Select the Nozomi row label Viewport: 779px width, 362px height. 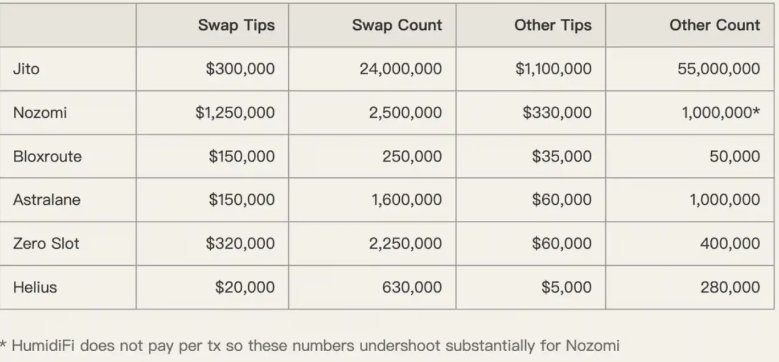click(40, 113)
